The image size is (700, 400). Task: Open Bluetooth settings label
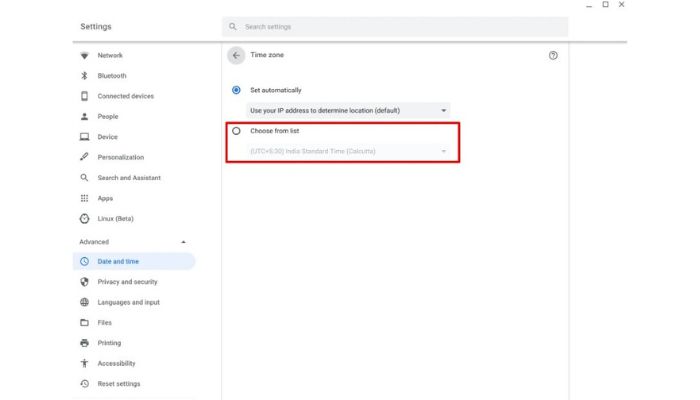tap(112, 76)
